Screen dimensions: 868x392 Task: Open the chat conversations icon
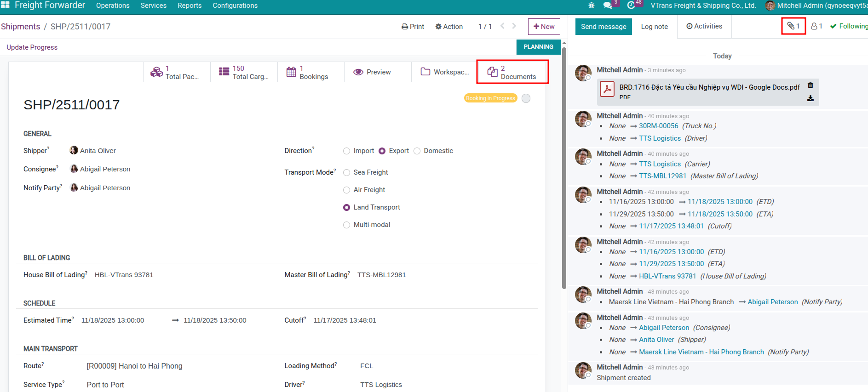click(x=608, y=6)
